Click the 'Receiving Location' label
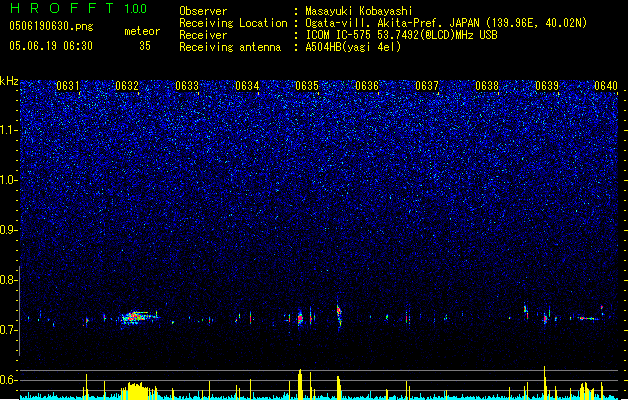 (233, 23)
